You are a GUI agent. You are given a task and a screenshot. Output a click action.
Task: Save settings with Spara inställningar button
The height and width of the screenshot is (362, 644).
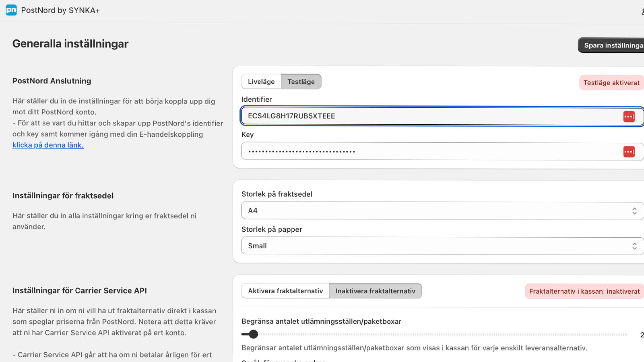612,45
